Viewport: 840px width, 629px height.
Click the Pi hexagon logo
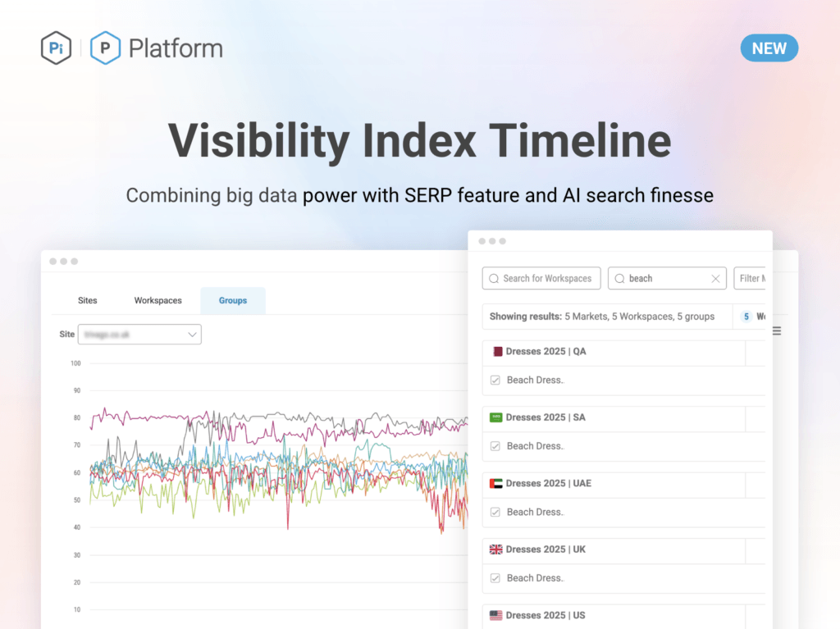[x=56, y=48]
